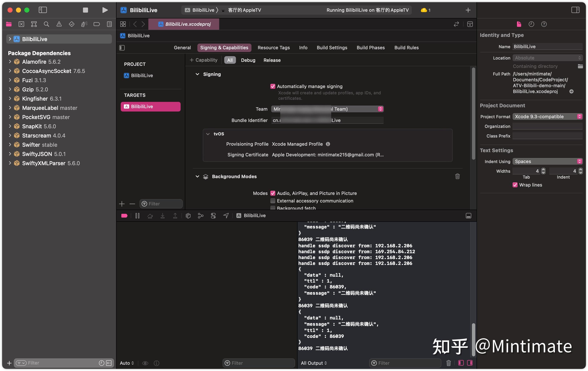The width and height of the screenshot is (588, 371).
Task: Delete Background Modes with the trash icon
Action: click(458, 176)
